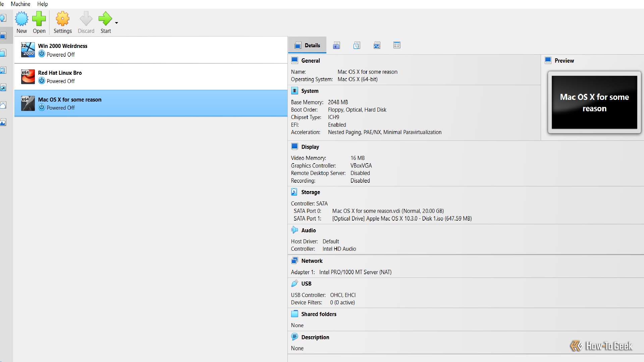Viewport: 644px width, 362px height.
Task: Open Settings via the orange gear icon
Action: [x=63, y=19]
